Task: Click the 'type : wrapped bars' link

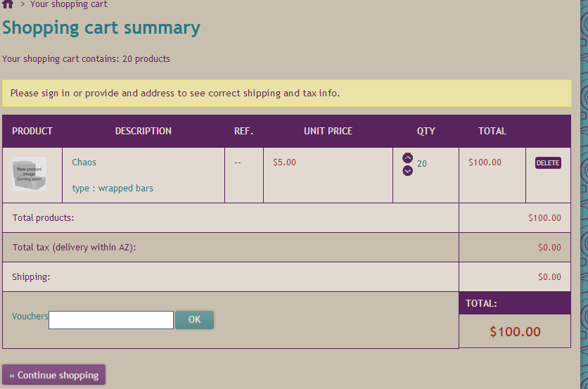Action: click(113, 188)
